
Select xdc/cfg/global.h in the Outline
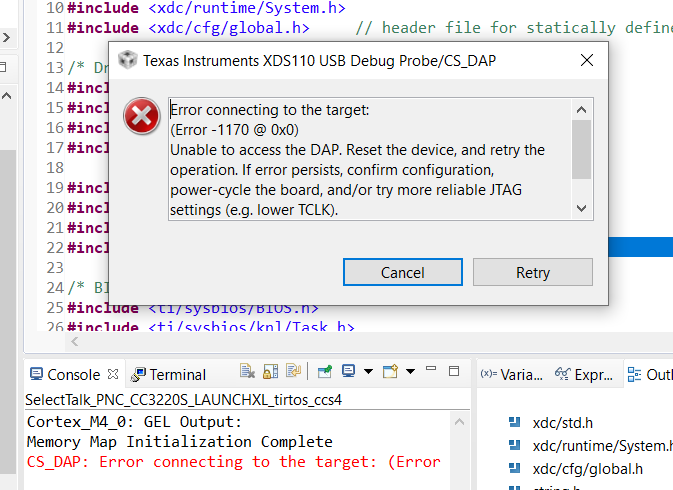pos(588,469)
